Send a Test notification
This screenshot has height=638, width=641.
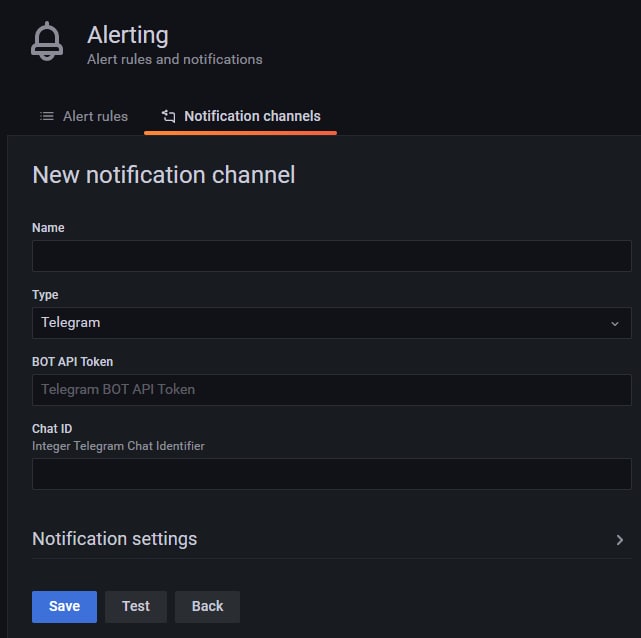click(136, 607)
